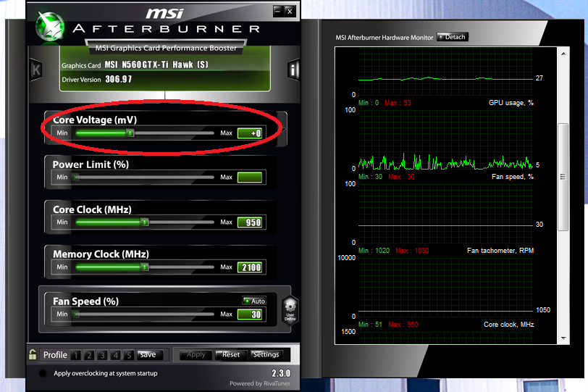Enable Apply overclocking at system startup
588x392 pixels.
(43, 373)
